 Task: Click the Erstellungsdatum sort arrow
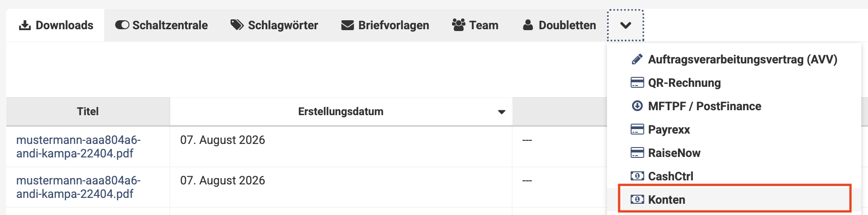502,112
